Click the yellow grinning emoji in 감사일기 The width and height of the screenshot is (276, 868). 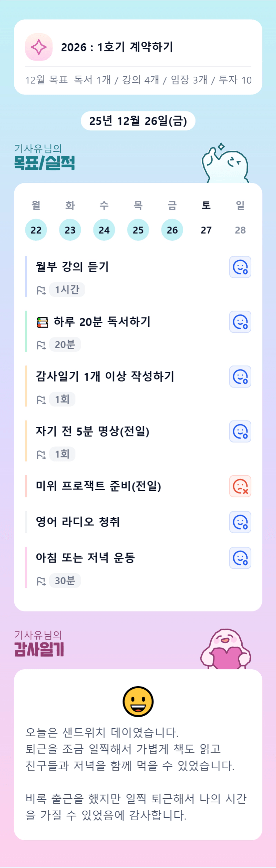(x=138, y=702)
